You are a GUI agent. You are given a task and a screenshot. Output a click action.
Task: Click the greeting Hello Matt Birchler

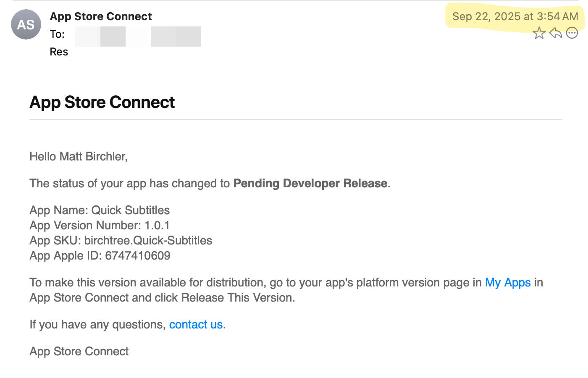point(79,156)
